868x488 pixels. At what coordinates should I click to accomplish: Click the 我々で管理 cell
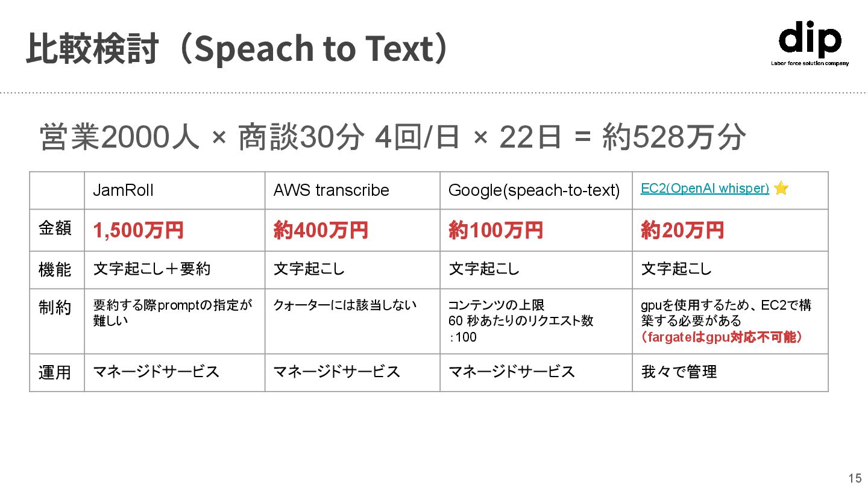point(730,372)
